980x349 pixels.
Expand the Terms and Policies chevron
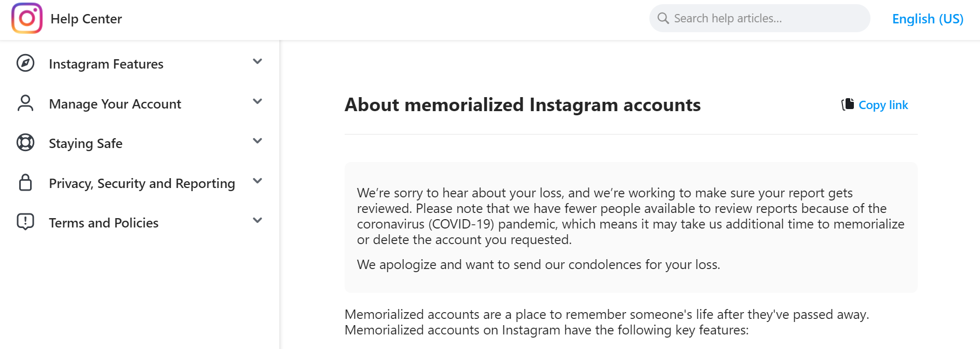[257, 220]
